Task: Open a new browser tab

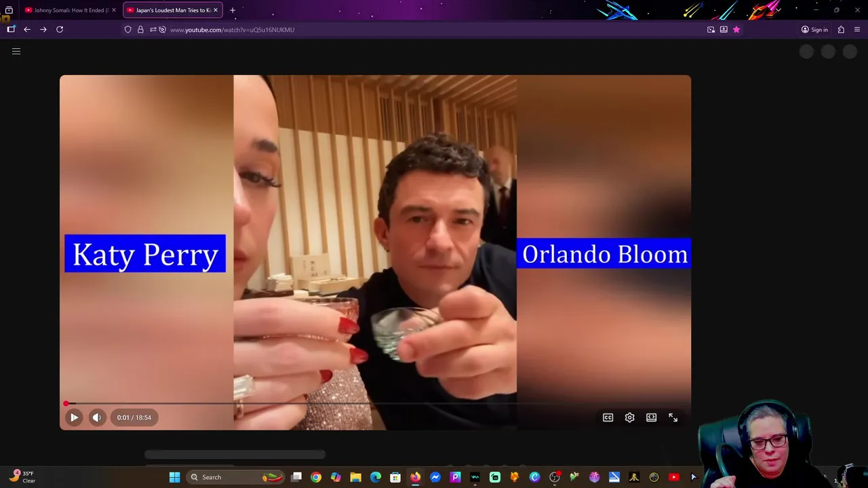Action: [x=233, y=10]
